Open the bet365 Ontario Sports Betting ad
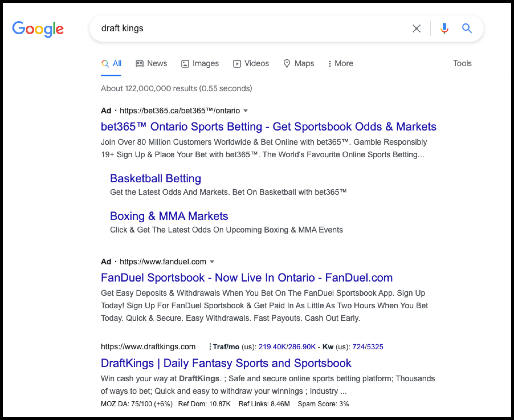Screen dimensions: 514x420 (x=268, y=126)
